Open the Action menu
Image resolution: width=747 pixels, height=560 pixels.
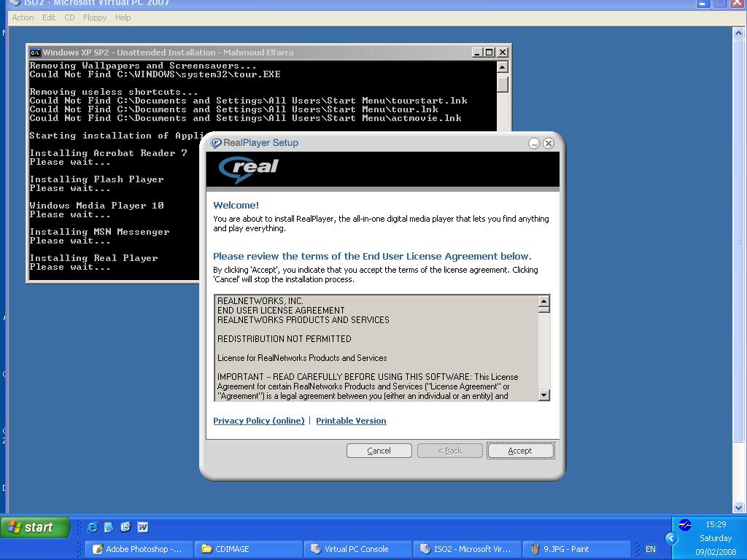(23, 17)
